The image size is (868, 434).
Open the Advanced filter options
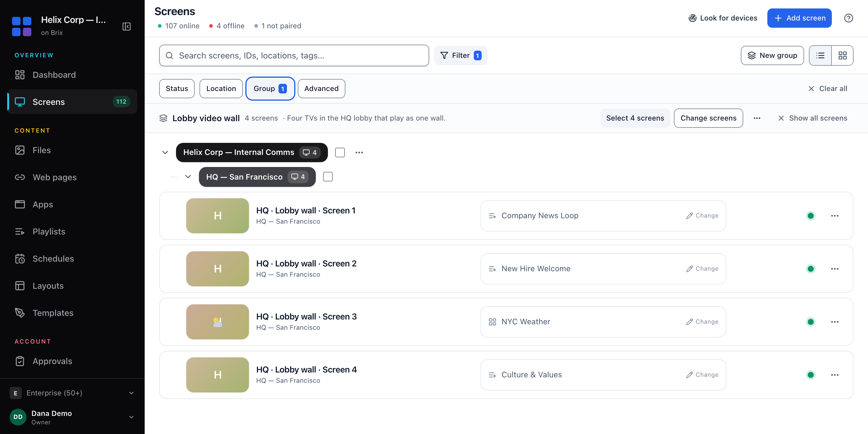322,89
